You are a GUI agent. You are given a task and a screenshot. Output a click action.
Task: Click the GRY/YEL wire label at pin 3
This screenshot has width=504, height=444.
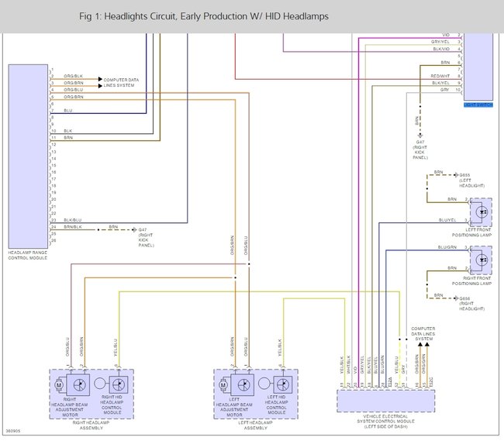[440, 42]
